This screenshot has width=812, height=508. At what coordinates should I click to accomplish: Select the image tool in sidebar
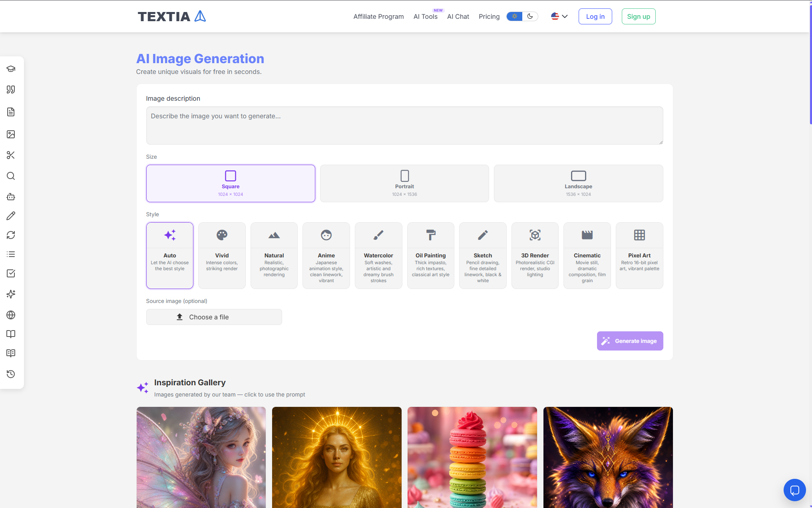[11, 134]
